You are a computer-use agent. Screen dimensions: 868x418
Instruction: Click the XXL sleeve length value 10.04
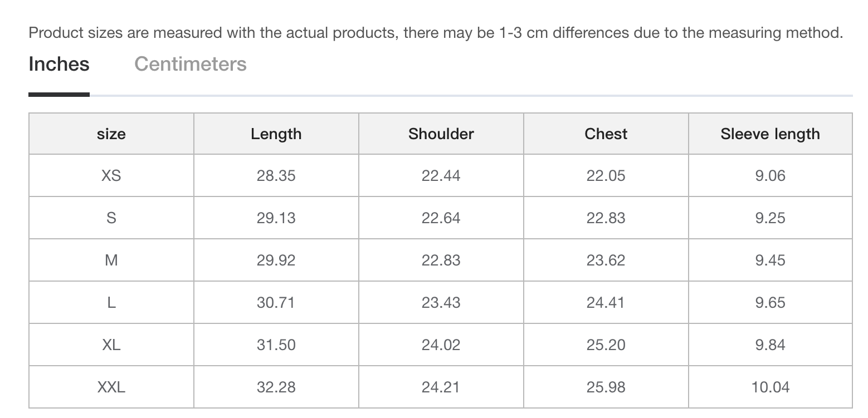(x=771, y=387)
